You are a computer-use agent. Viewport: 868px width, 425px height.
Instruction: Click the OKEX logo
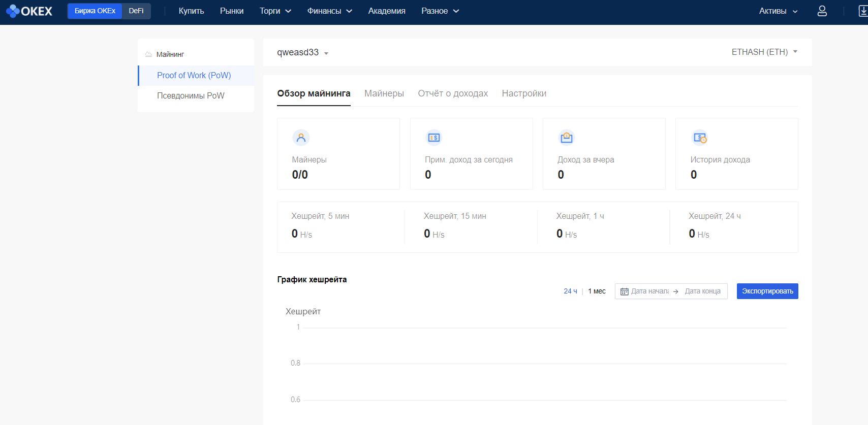point(29,11)
